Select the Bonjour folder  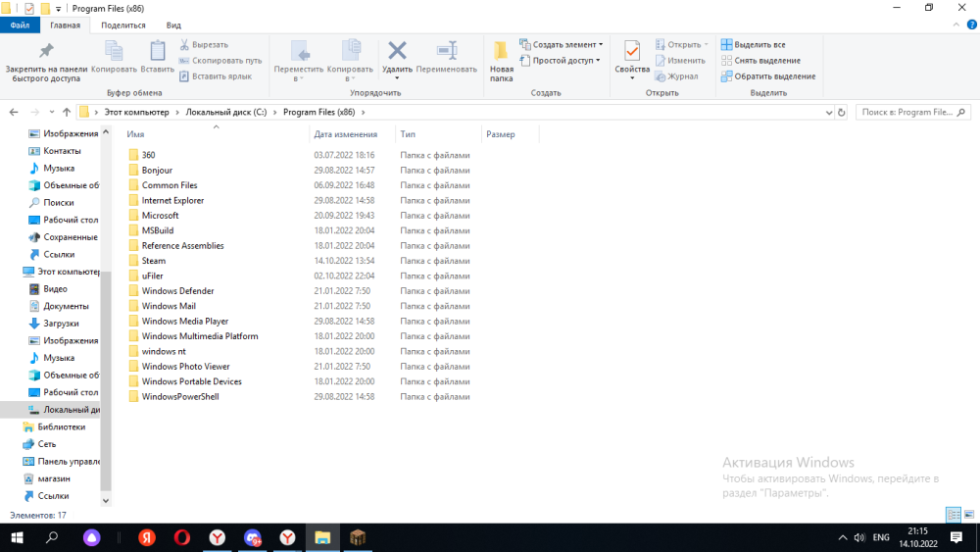coord(157,170)
